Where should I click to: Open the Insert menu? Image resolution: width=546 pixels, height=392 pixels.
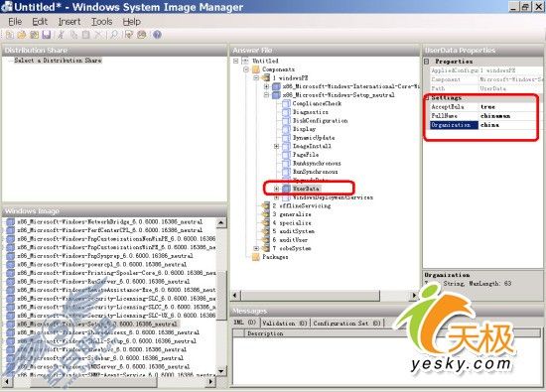69,22
